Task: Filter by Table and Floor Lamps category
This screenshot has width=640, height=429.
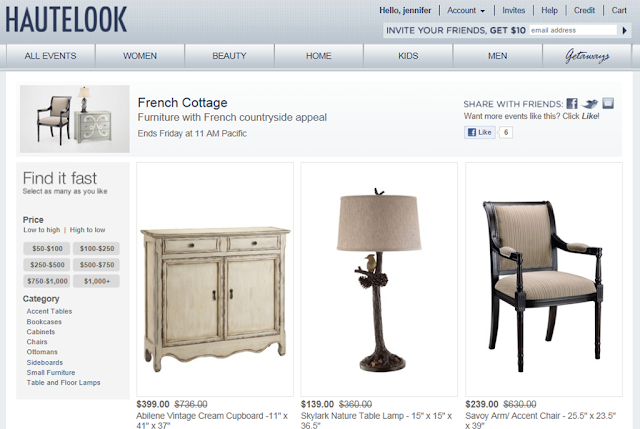Action: (x=63, y=382)
